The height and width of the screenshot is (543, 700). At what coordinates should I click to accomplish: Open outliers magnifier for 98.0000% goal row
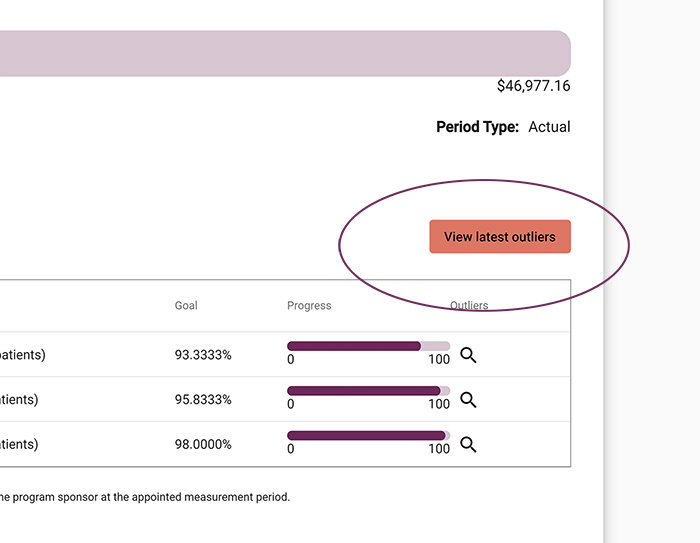click(x=468, y=444)
